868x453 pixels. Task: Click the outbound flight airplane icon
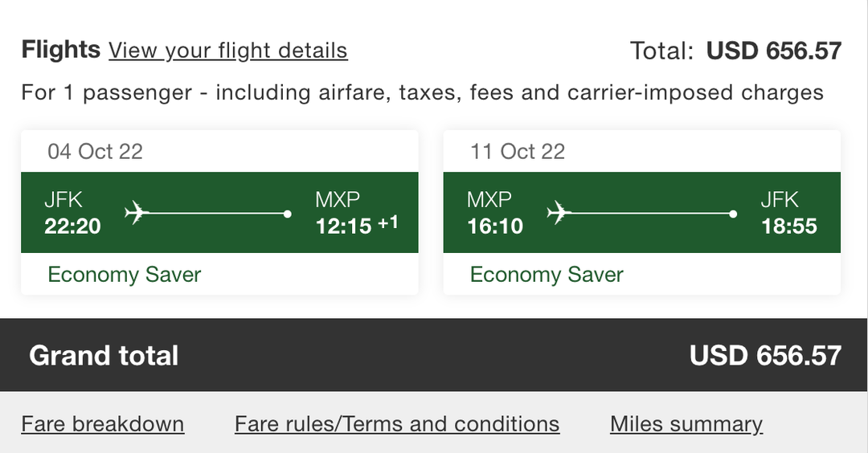[x=137, y=213]
